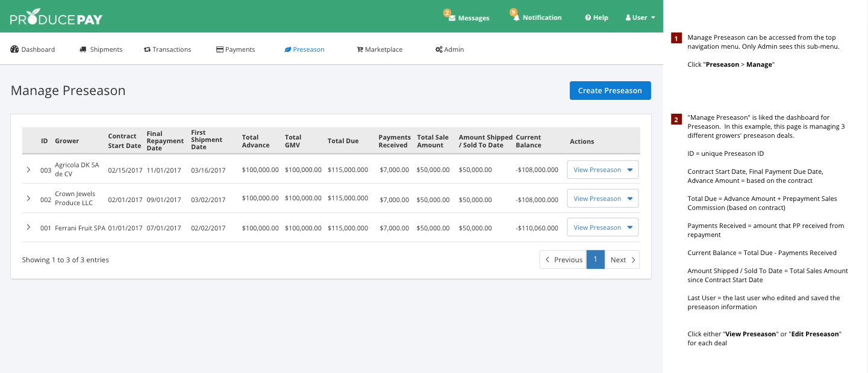Click the Transactions arrows icon

coord(147,49)
